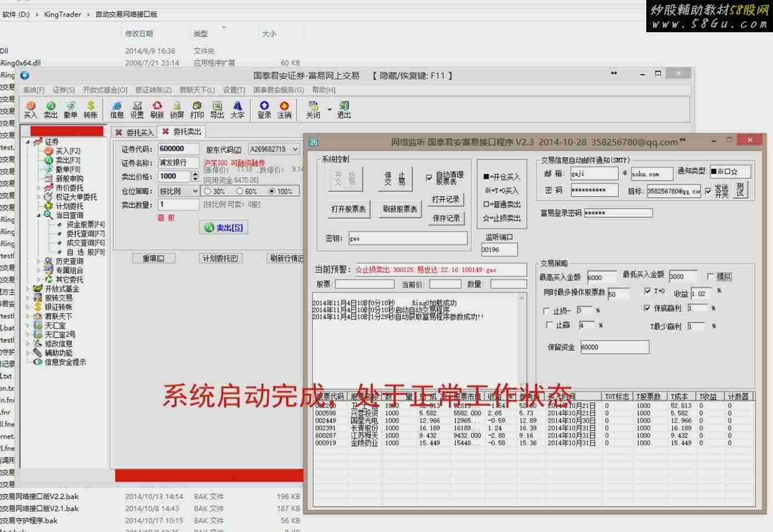Viewport: 773px width, 532px height.
Task: Click the 打开股票表 button
Action: pos(348,209)
